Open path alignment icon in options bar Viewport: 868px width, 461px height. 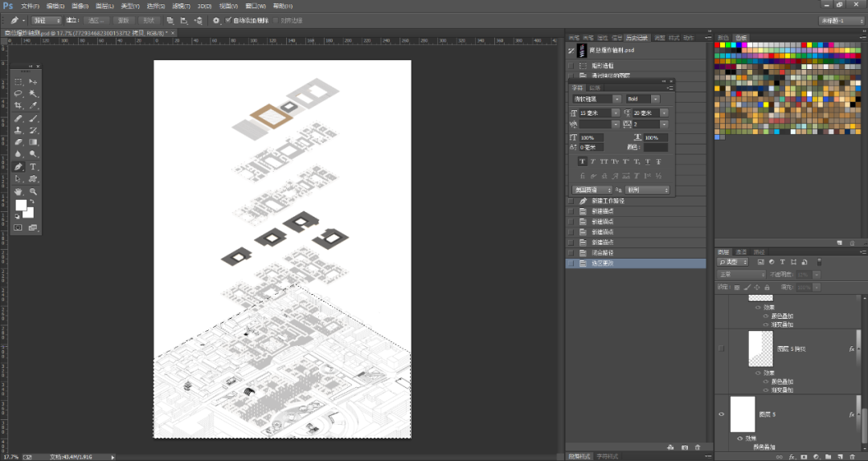pyautogui.click(x=184, y=20)
